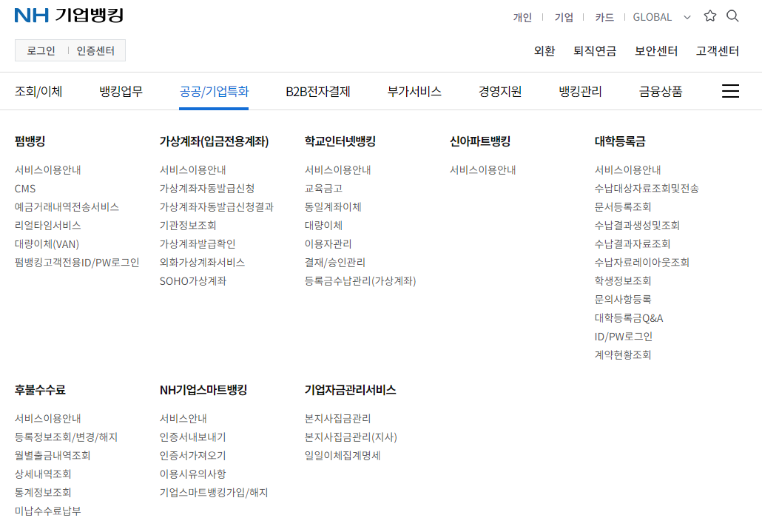Open 수납대상자료조회및전송 link
762x532 pixels.
coord(647,189)
